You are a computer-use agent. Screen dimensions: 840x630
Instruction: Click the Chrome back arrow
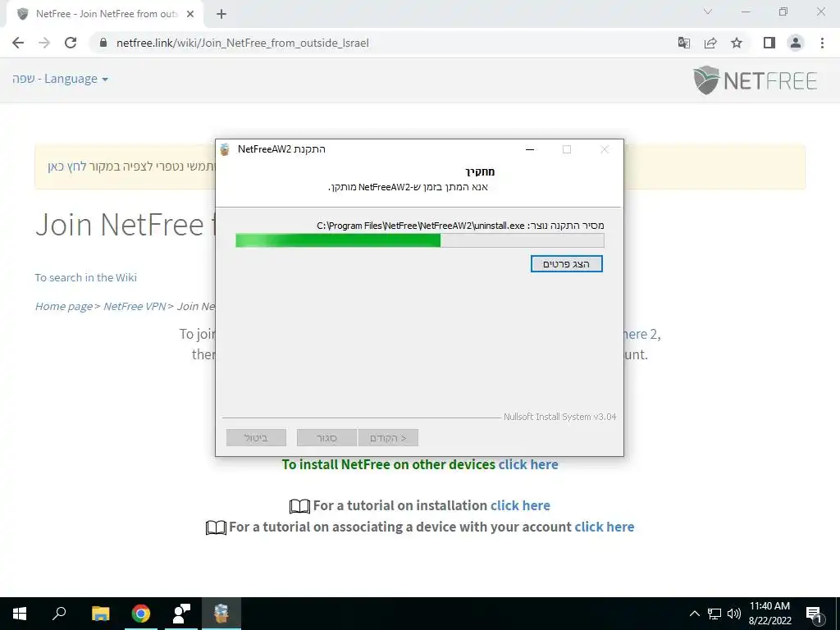pyautogui.click(x=18, y=43)
